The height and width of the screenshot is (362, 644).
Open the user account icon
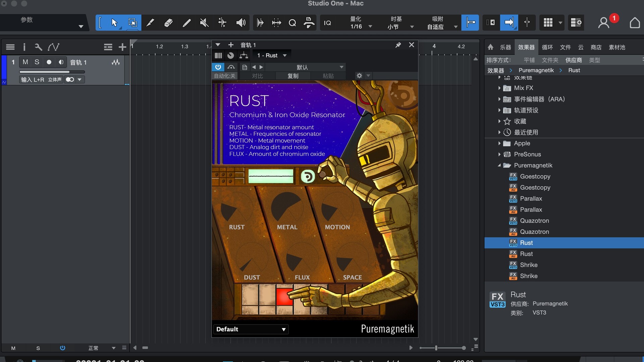604,23
